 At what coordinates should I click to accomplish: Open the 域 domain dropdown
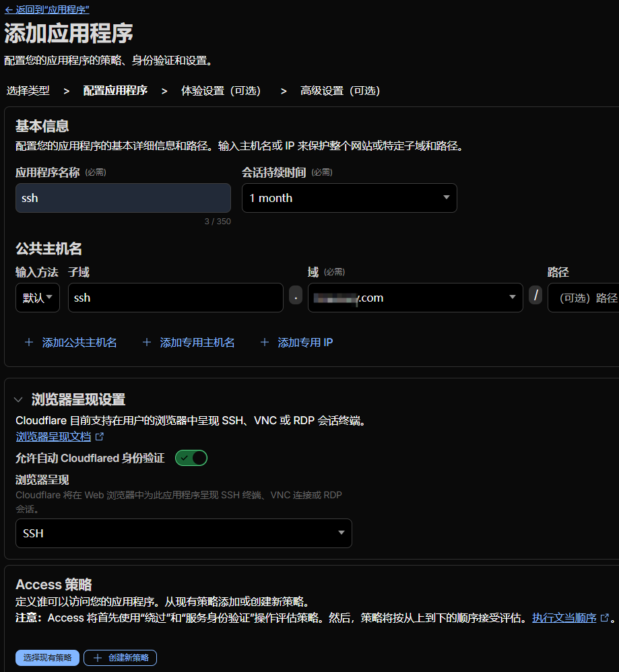(415, 298)
